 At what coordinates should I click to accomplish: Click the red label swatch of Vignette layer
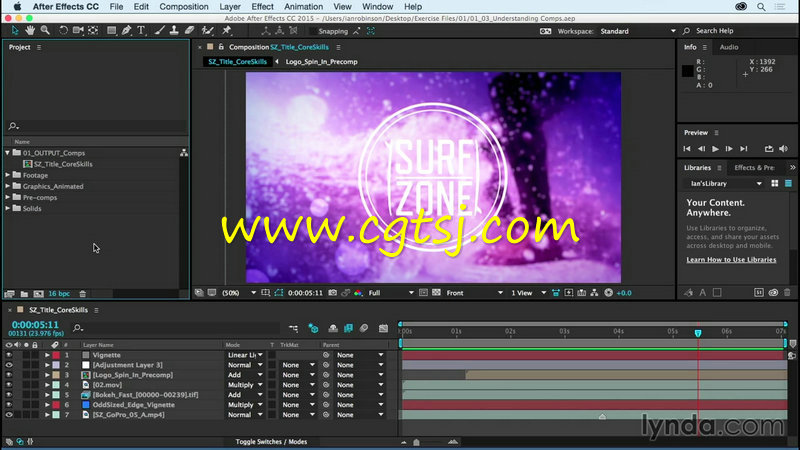click(x=56, y=355)
